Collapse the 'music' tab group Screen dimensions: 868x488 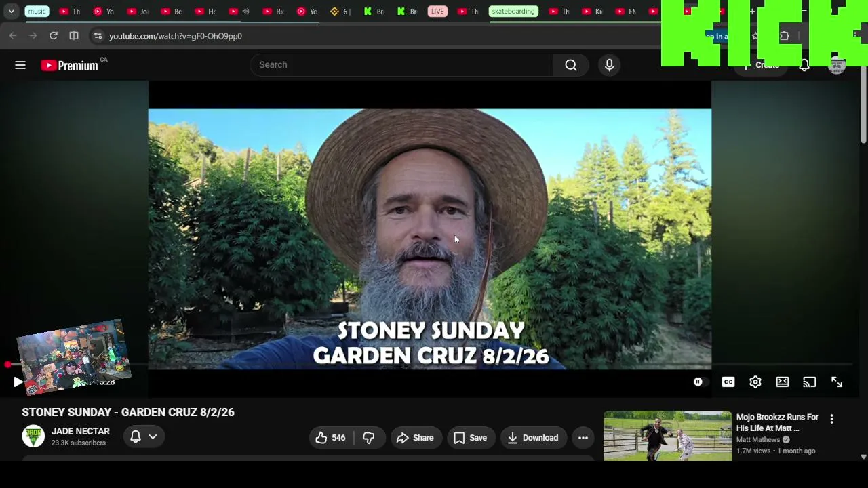37,12
